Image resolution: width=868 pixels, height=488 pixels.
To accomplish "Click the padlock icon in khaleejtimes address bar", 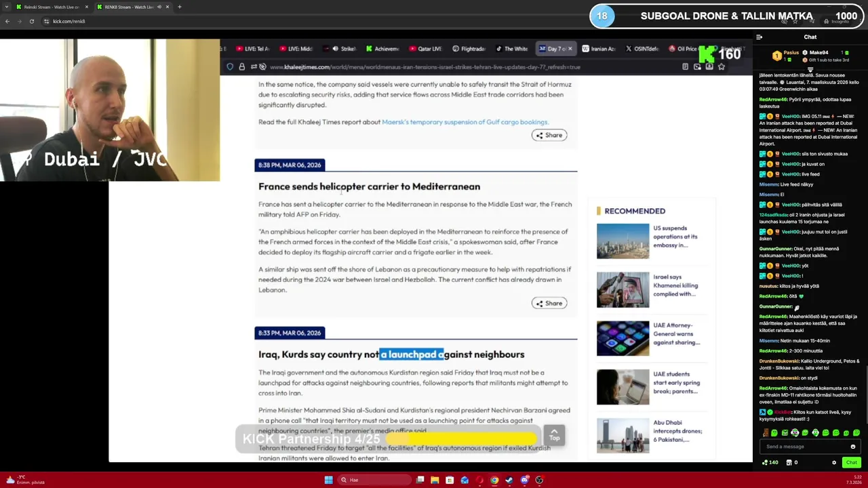I will click(241, 66).
